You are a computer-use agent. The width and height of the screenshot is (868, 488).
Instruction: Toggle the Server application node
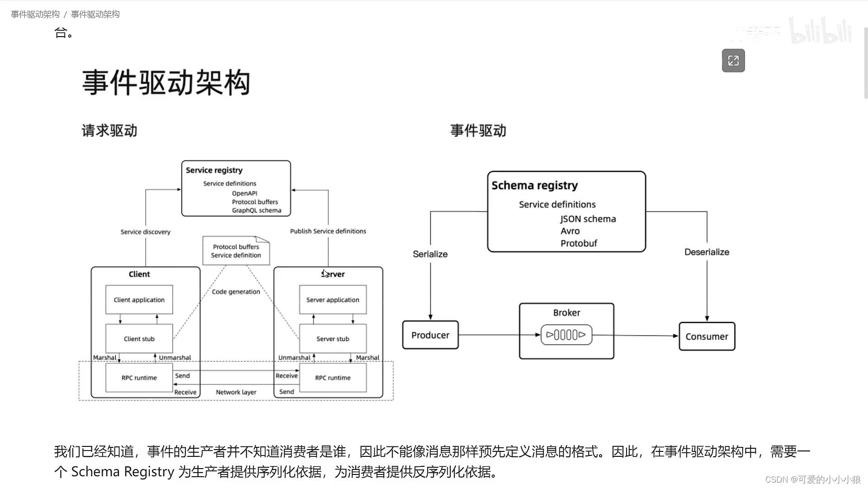pos(333,299)
